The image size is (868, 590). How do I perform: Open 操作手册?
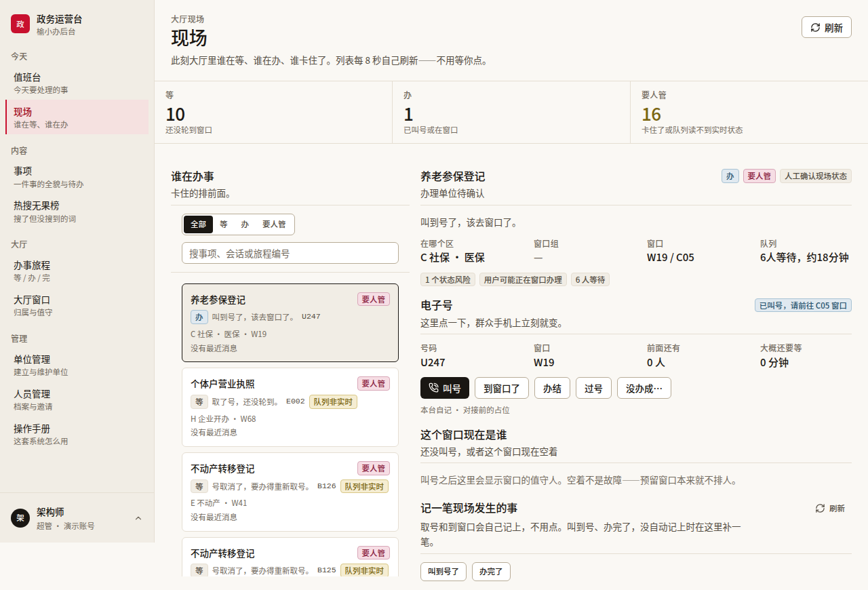[77, 434]
